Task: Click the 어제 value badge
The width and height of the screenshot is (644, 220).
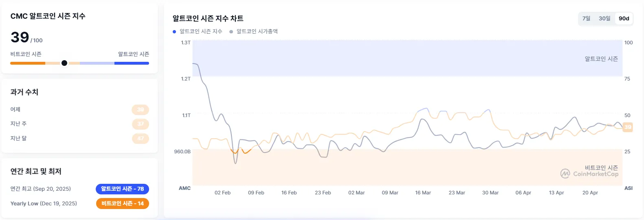Action: tap(141, 109)
